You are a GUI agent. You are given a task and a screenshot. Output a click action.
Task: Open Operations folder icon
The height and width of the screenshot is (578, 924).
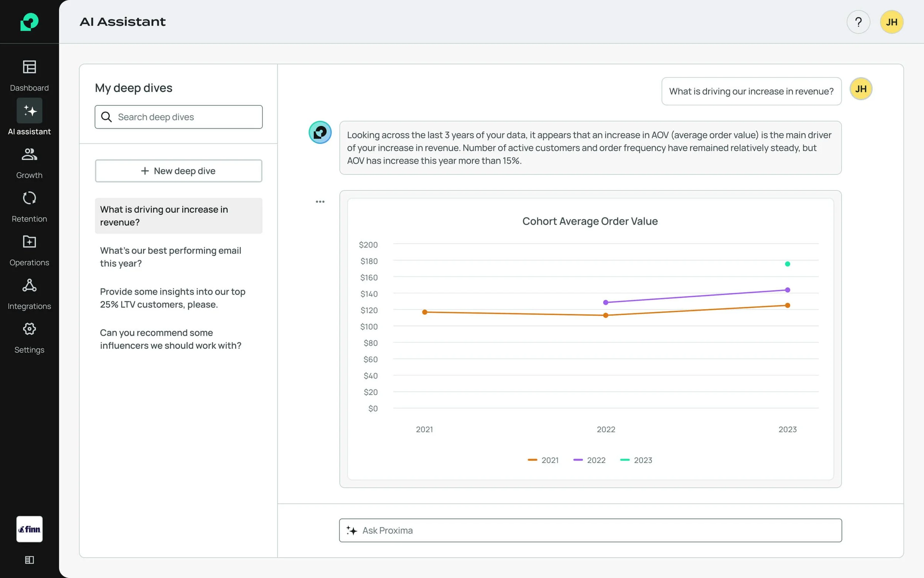[x=30, y=241]
